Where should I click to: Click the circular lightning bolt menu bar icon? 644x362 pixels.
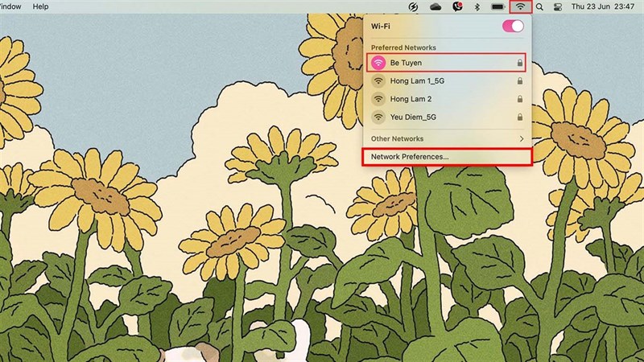click(415, 6)
